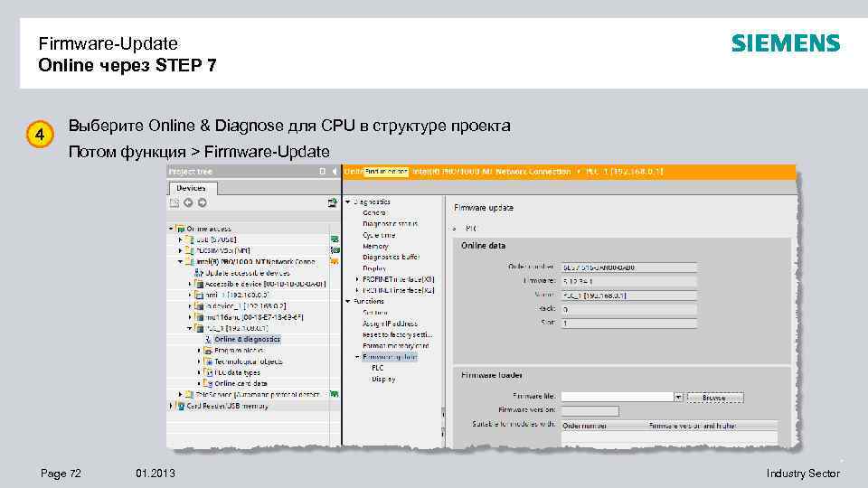Viewport: 868px width, 488px height.
Task: Click the back navigation arrow in Project tree toolbar
Action: 188,203
